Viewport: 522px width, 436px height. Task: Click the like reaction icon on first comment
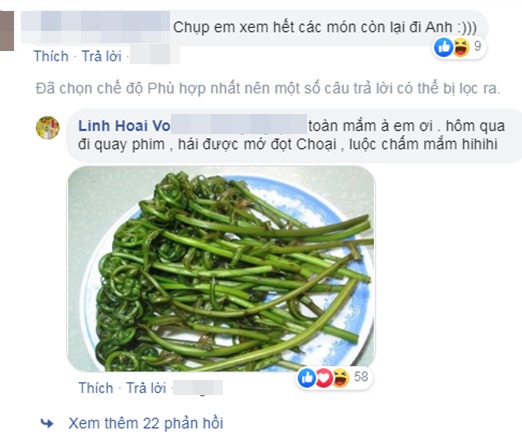(443, 47)
